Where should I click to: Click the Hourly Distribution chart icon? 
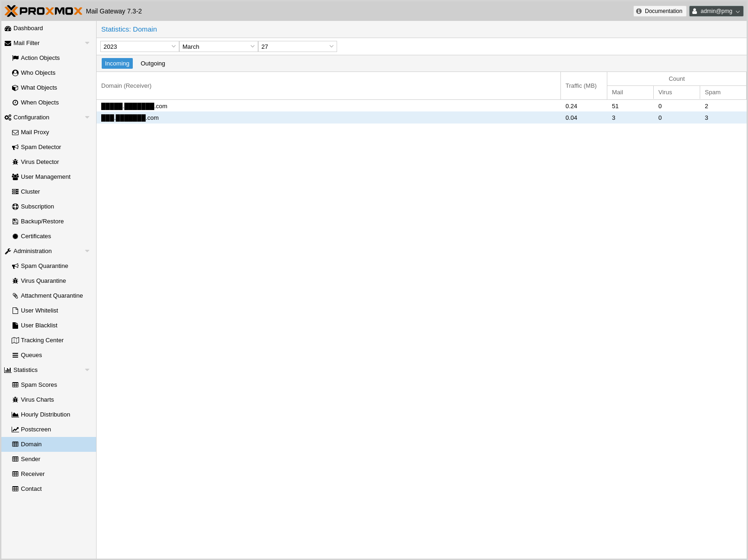coord(15,415)
